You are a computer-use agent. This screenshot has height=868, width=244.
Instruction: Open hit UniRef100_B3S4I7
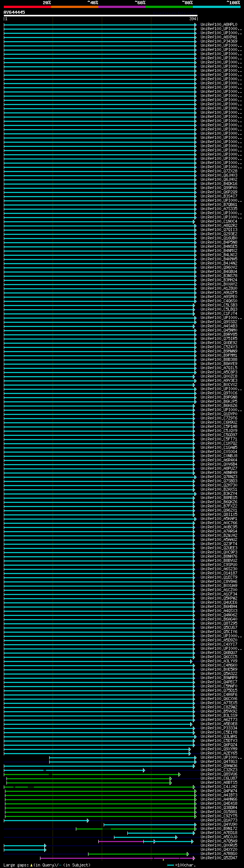[219, 196]
